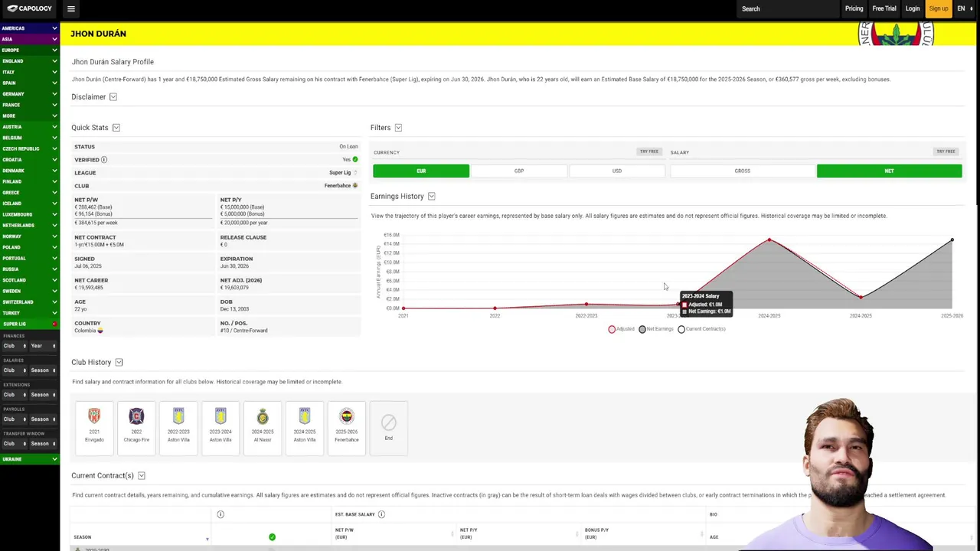The image size is (980, 551).
Task: Open the Finances Year dropdown
Action: tap(43, 346)
